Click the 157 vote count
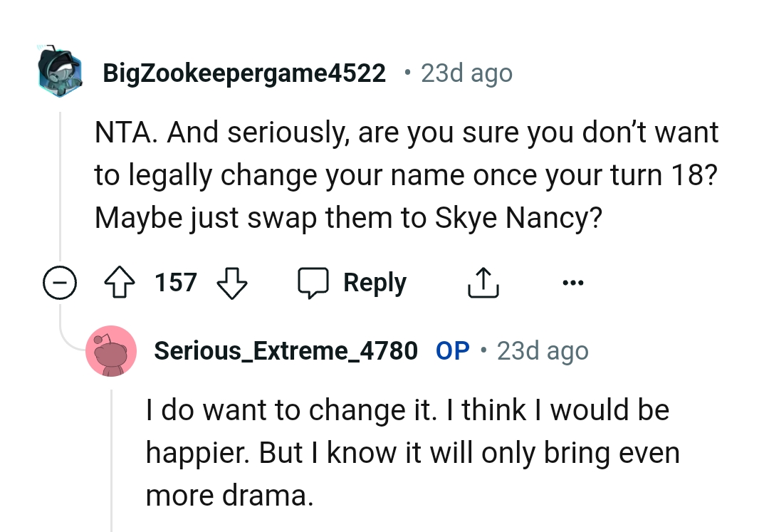The height and width of the screenshot is (532, 769). click(x=175, y=283)
